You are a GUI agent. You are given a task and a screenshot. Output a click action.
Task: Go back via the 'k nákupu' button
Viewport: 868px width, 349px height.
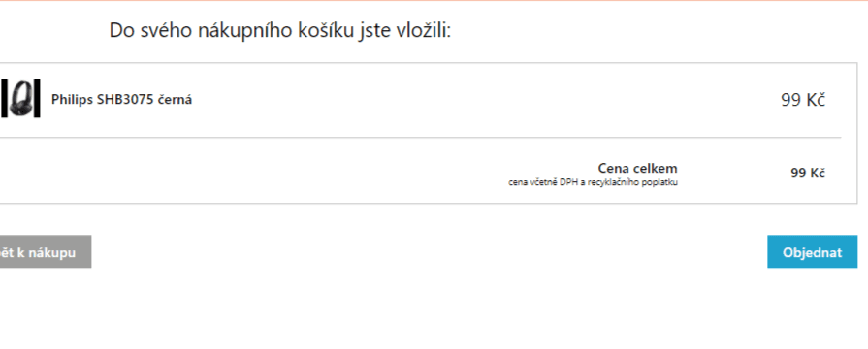tap(46, 252)
